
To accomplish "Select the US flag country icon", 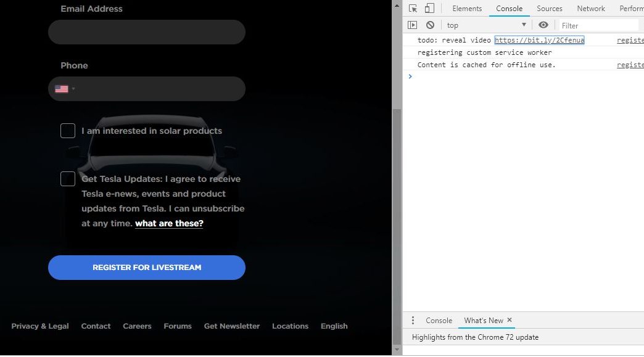I will pos(62,89).
